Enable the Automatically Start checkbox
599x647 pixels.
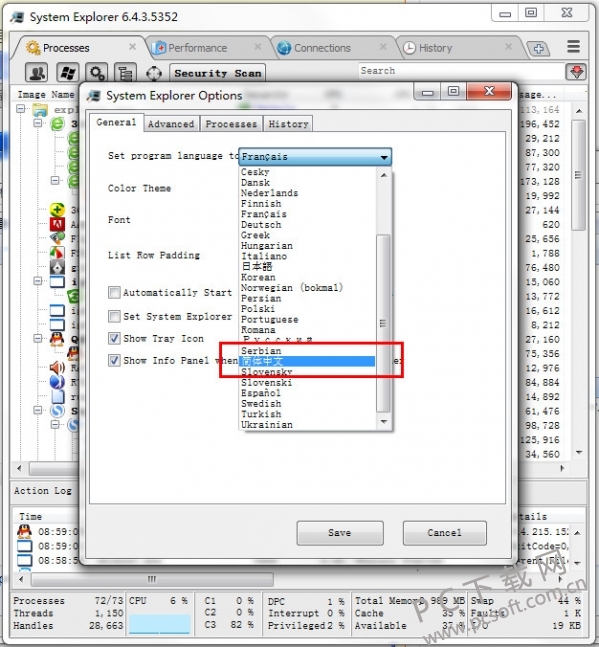click(114, 293)
